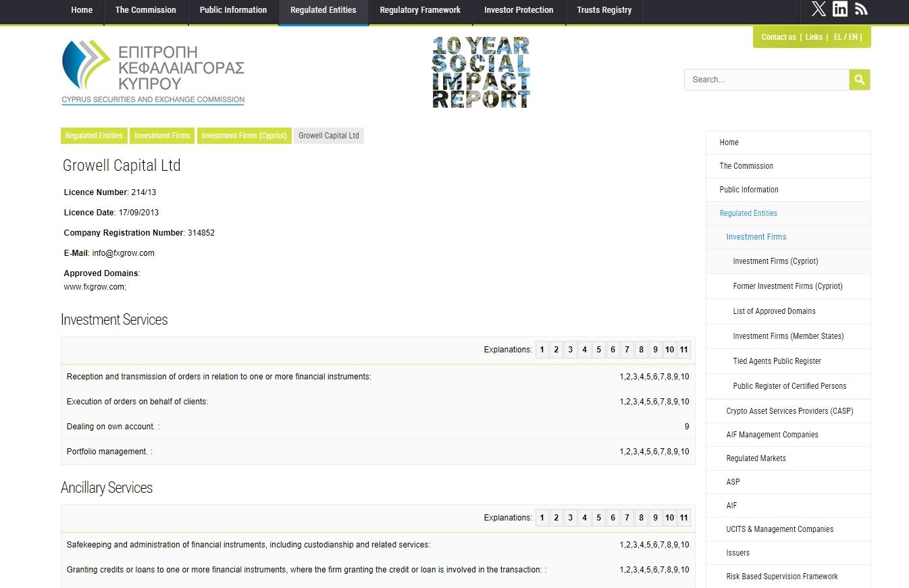909x588 pixels.
Task: Click Ancillary Services explanation 5
Action: click(x=598, y=518)
